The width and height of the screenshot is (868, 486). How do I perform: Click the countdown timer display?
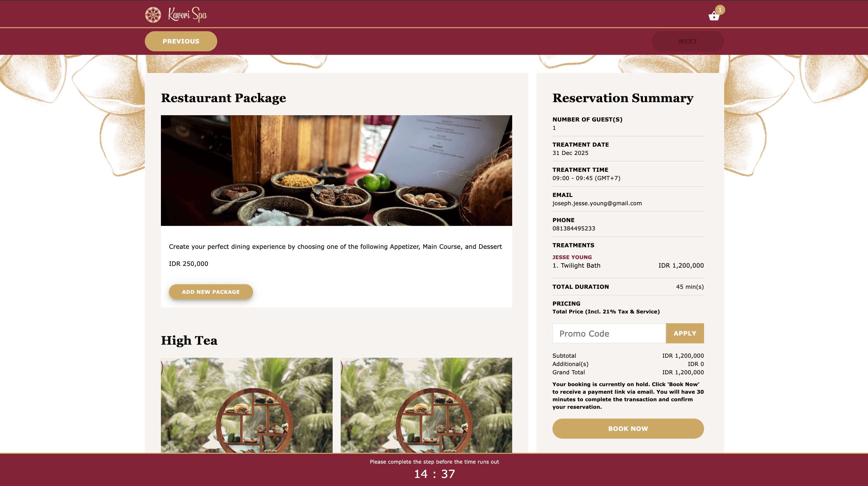pos(434,474)
